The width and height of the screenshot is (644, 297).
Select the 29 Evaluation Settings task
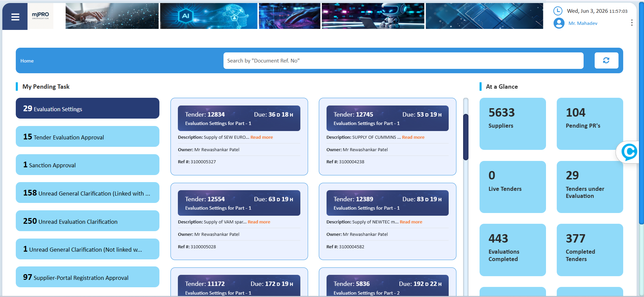click(88, 108)
